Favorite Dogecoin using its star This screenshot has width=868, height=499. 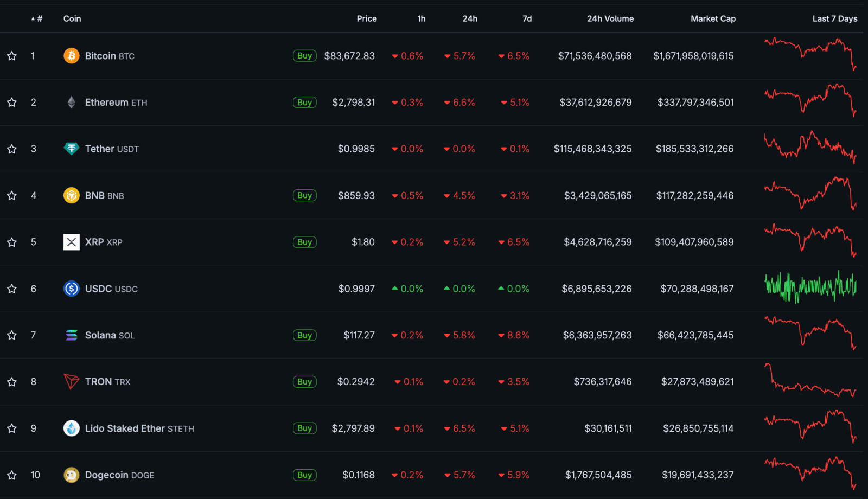coord(12,475)
